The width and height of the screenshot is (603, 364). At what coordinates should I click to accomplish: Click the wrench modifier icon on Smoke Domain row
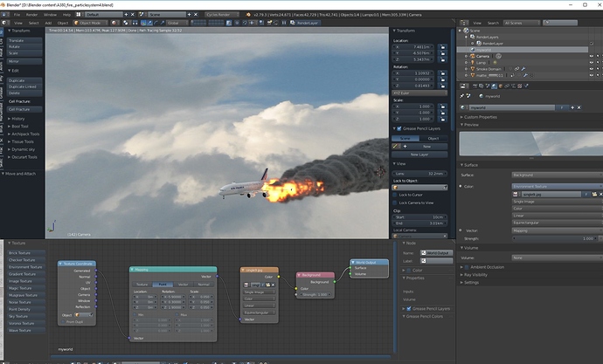(523, 69)
